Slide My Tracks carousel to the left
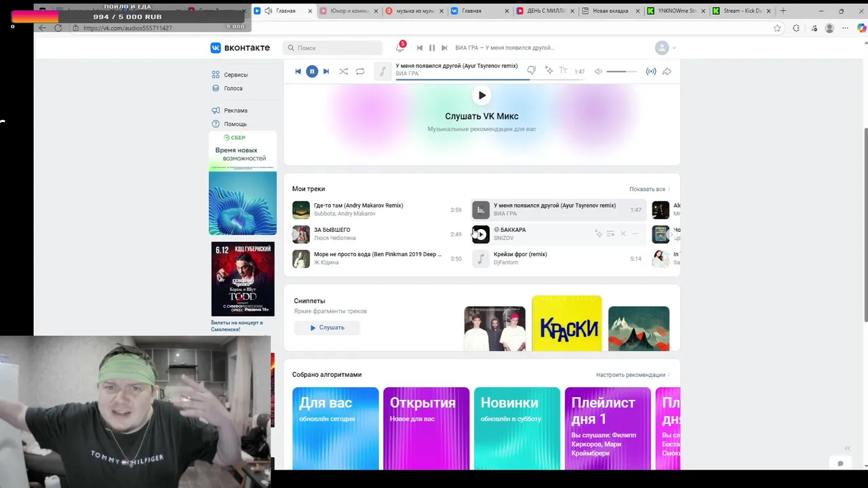868x488 pixels. 294,234
